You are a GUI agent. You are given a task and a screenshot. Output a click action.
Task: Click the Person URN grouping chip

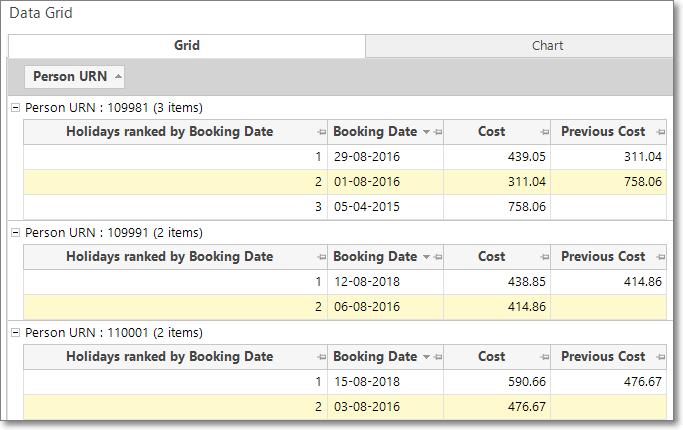(74, 77)
